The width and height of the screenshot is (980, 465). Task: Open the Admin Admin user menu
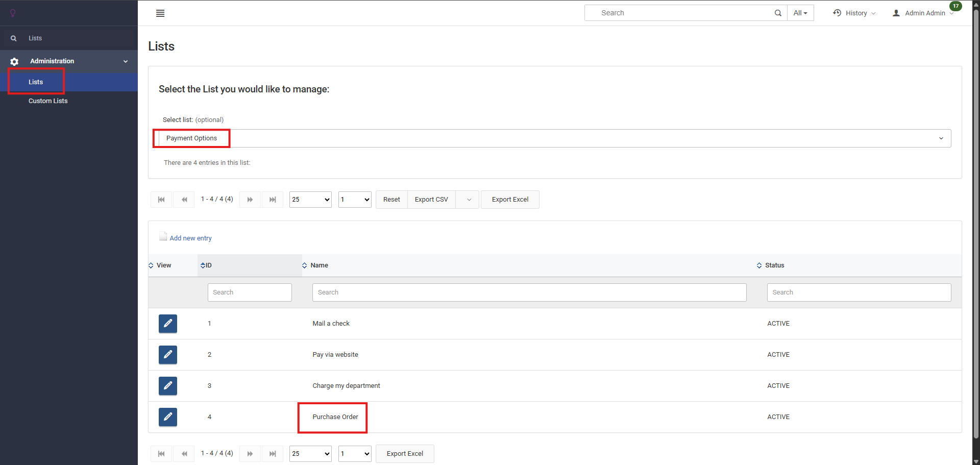[x=924, y=13]
